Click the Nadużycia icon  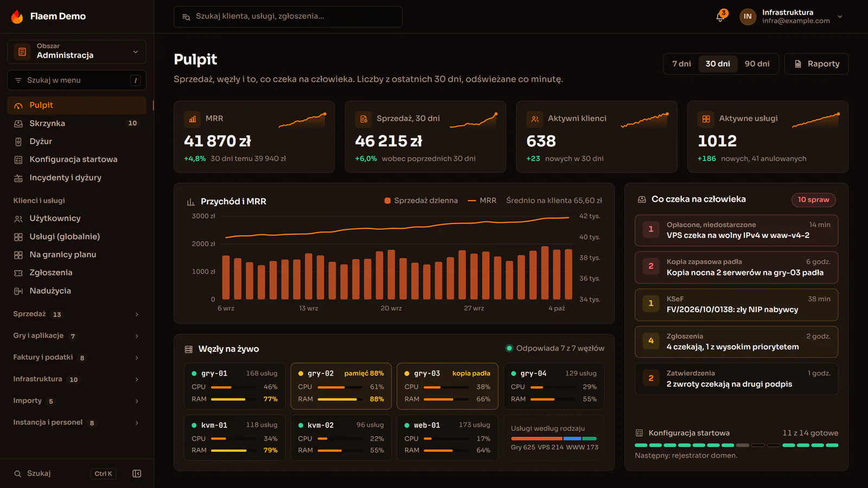tap(18, 291)
